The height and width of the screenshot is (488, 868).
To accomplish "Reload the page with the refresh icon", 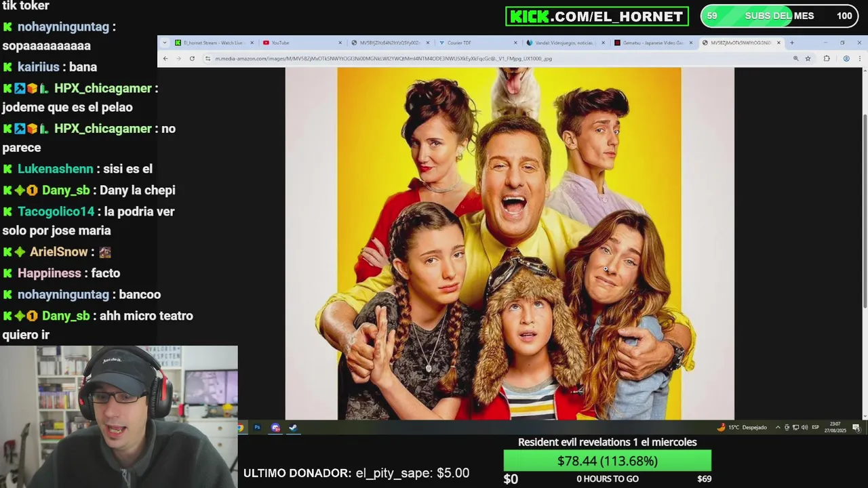I will (x=192, y=58).
